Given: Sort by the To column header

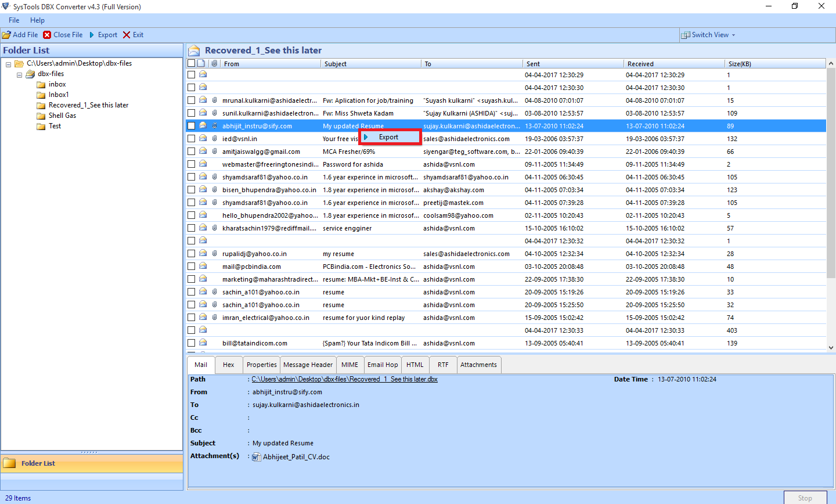Looking at the screenshot, I should coord(471,64).
